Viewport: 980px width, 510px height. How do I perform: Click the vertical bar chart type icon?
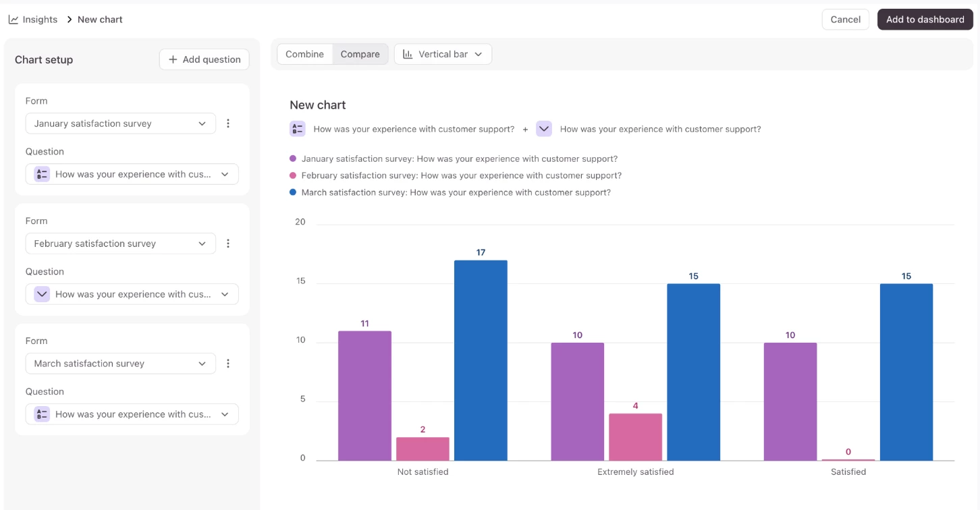(408, 54)
